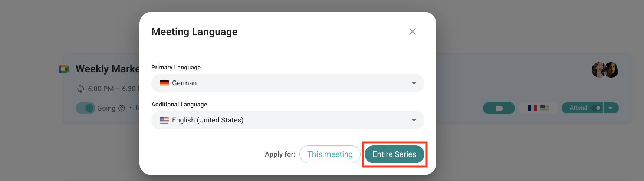Viewport: 644px width, 181px height.
Task: Click the first attendee avatar
Action: [599, 70]
